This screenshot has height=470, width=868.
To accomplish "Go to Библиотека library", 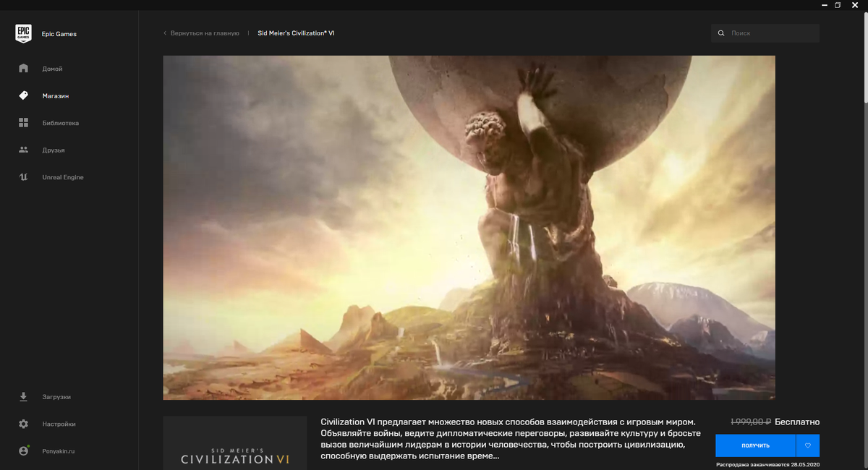I will [61, 123].
